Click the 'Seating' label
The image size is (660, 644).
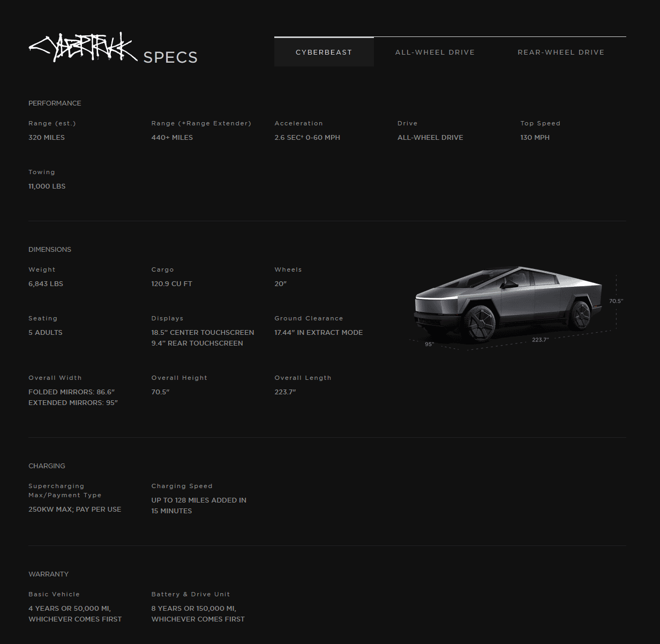(43, 318)
